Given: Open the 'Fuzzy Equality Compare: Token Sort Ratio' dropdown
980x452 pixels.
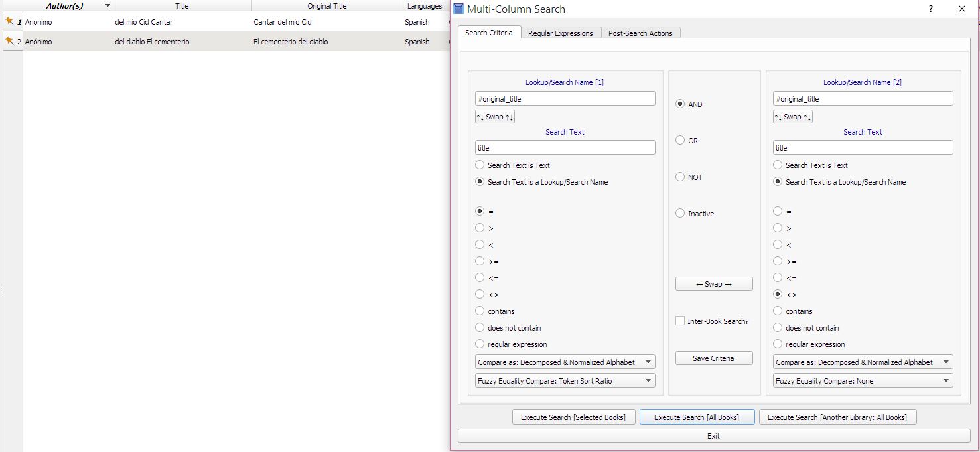Looking at the screenshot, I should coord(565,381).
